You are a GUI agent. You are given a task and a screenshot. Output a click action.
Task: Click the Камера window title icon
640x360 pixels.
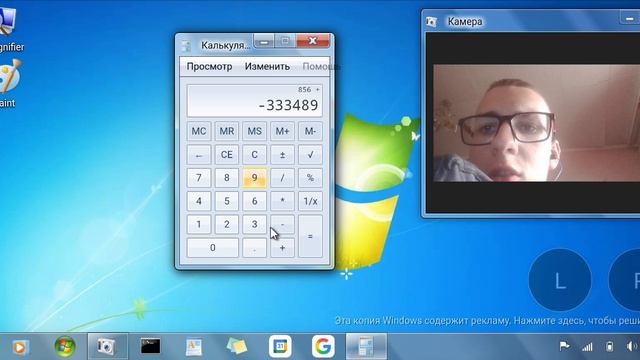click(431, 21)
